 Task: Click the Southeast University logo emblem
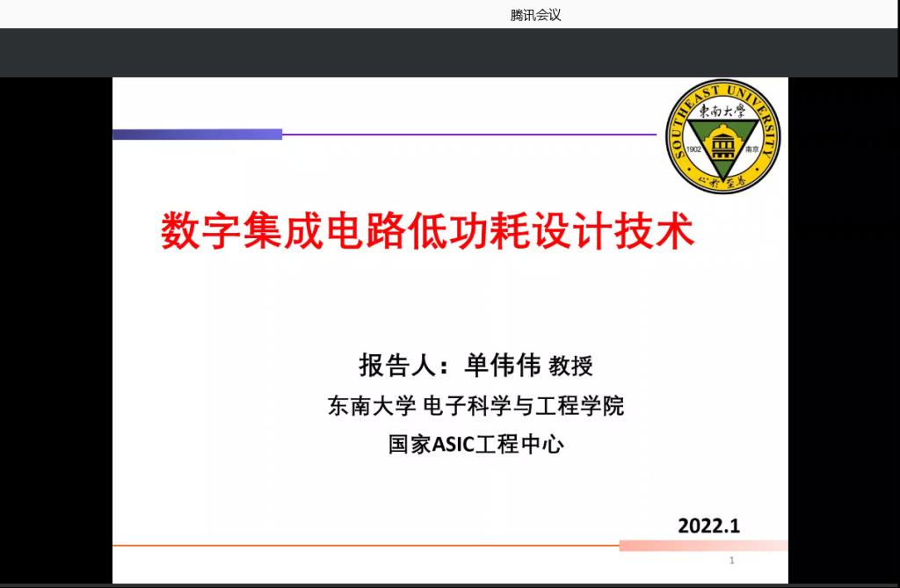(x=722, y=136)
